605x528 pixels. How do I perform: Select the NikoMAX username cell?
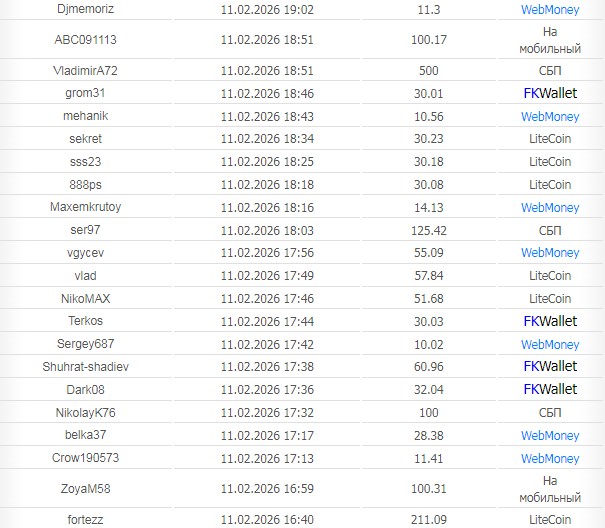point(86,298)
